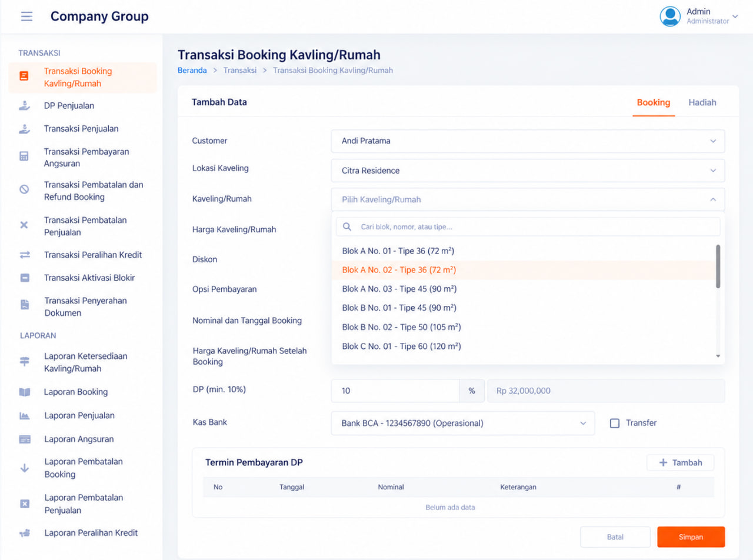Click the Laporan Pembatalan Penjualan icon
This screenshot has width=753, height=560.
[25, 504]
